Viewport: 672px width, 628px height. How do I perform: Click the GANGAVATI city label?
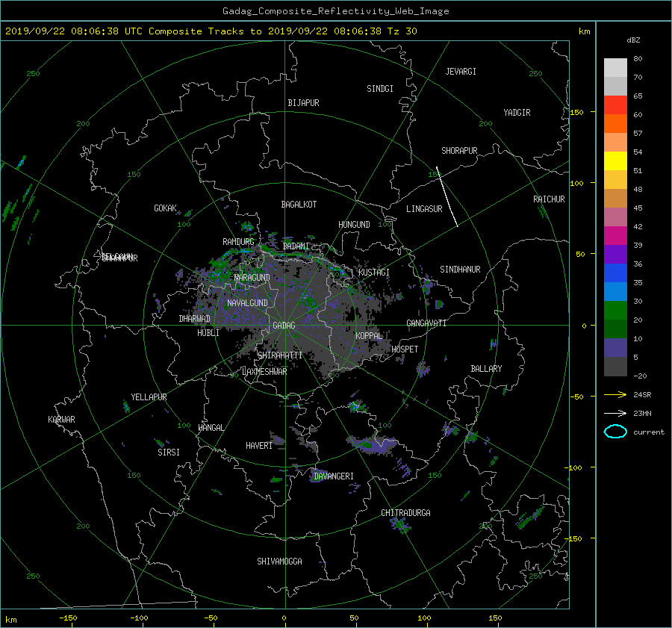(426, 323)
